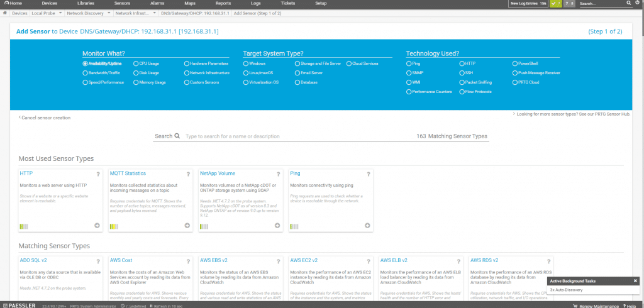This screenshot has width=644, height=308.
Task: Open the Setup menu
Action: coord(321,3)
